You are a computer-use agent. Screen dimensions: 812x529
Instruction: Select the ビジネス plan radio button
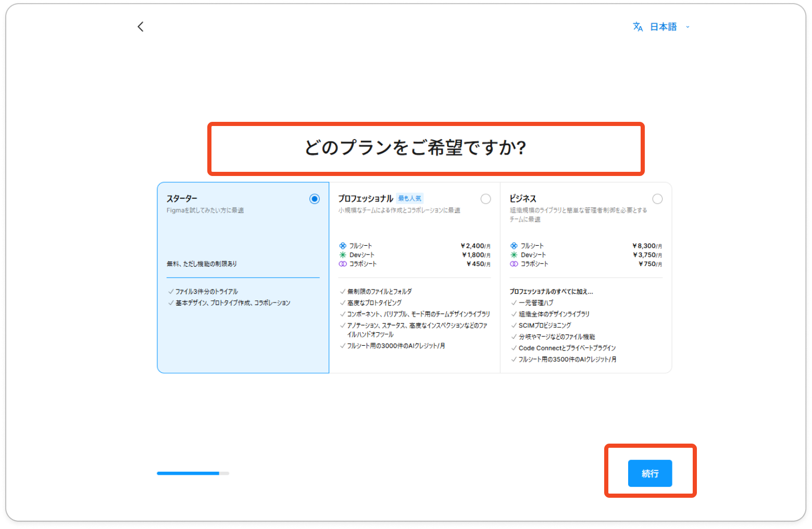point(657,199)
